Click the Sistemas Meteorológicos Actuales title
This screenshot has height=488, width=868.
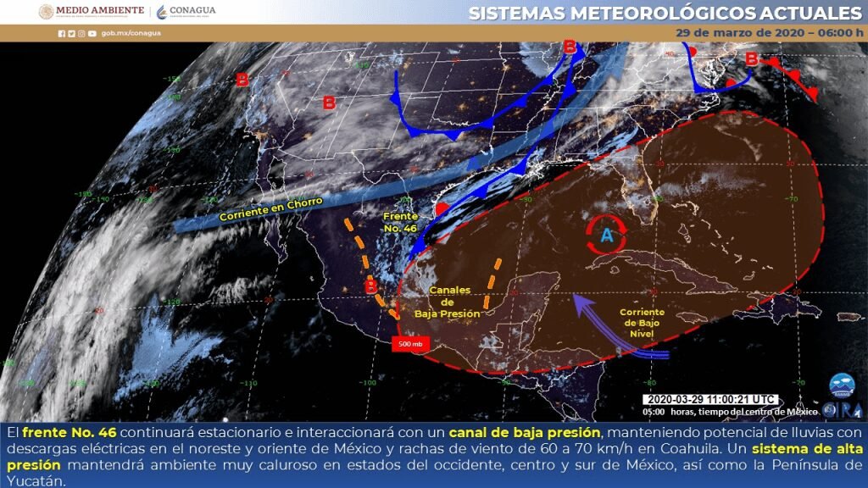pos(664,14)
